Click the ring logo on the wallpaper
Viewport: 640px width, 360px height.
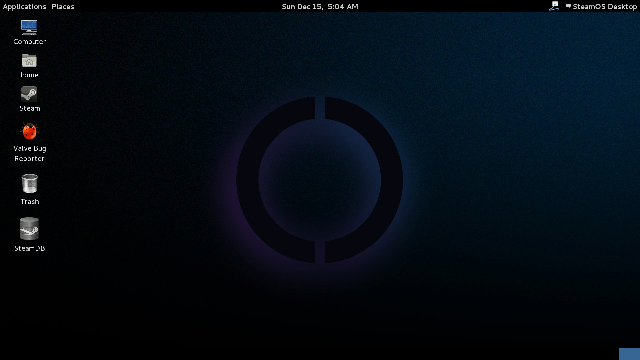click(x=320, y=180)
